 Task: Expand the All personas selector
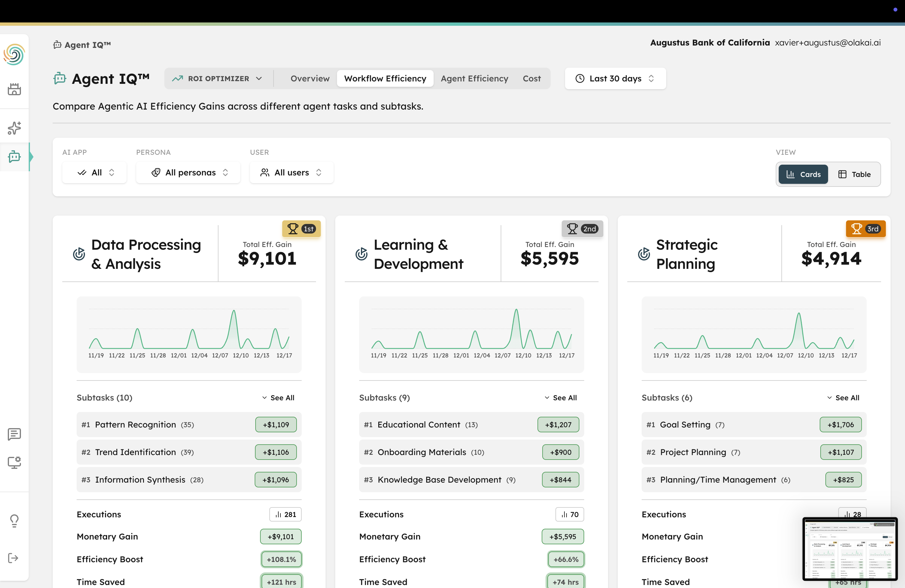pyautogui.click(x=188, y=172)
